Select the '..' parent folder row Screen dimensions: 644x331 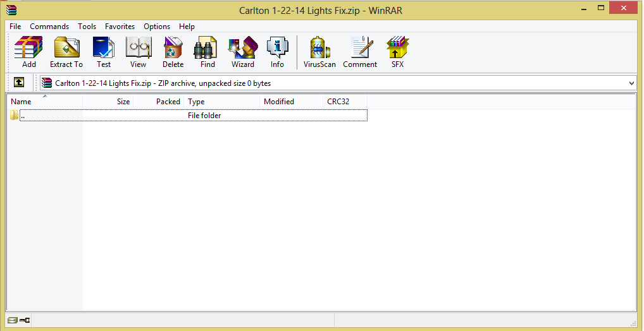pos(188,115)
